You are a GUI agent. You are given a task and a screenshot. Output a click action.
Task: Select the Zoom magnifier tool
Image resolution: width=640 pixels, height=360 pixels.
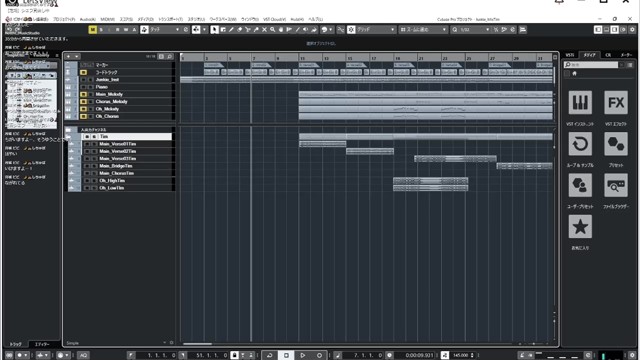[x=272, y=30]
